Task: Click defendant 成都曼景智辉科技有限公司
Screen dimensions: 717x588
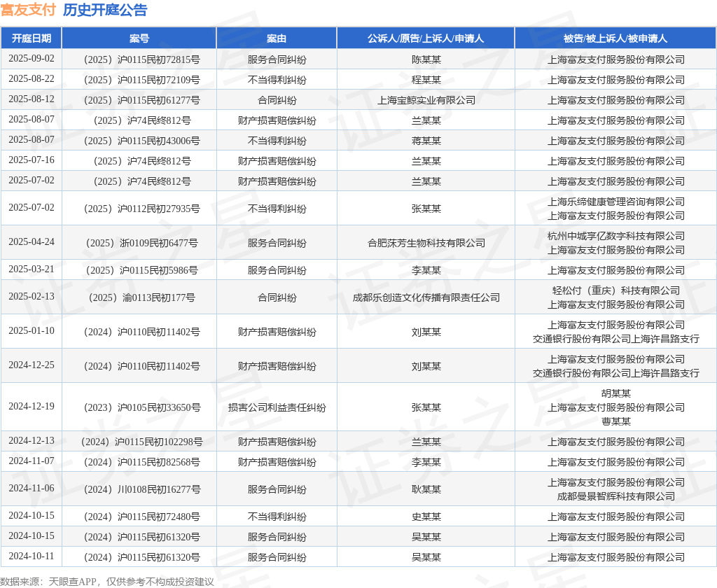Action: click(x=616, y=496)
